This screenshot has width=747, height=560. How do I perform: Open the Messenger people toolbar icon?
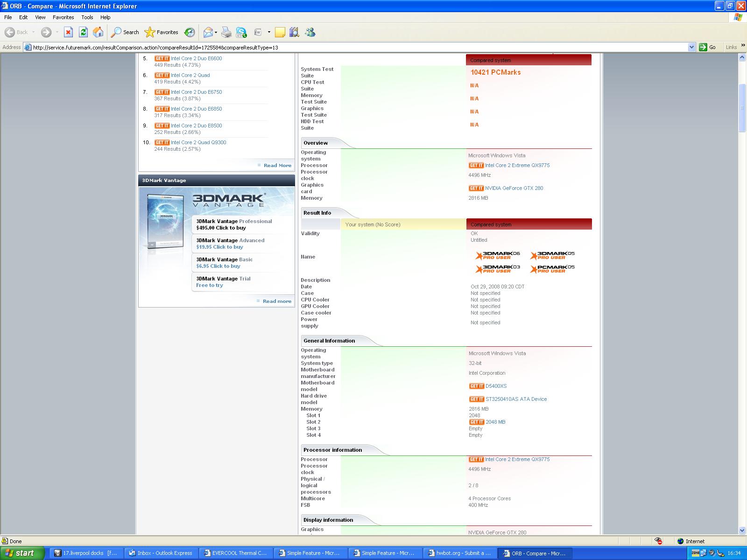[310, 32]
